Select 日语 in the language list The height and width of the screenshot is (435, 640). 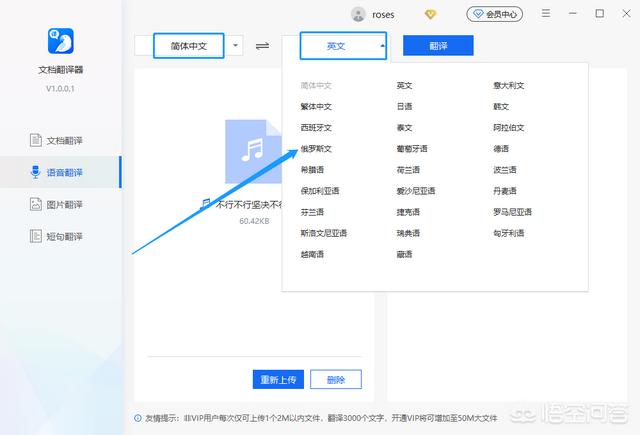pos(404,106)
